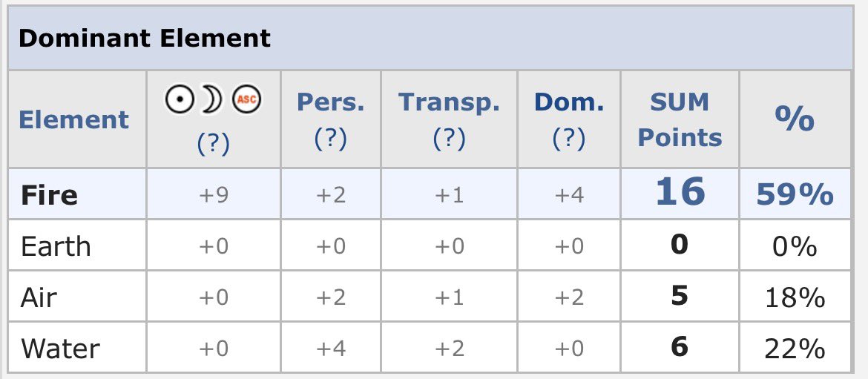Viewport: 868px width, 379px height.
Task: Click the SUM Points column header
Action: pyautogui.click(x=680, y=119)
